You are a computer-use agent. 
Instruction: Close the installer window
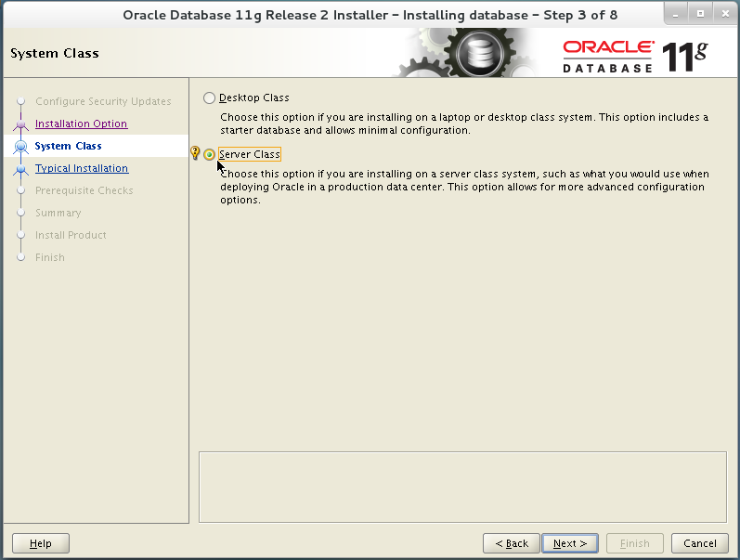[x=725, y=14]
